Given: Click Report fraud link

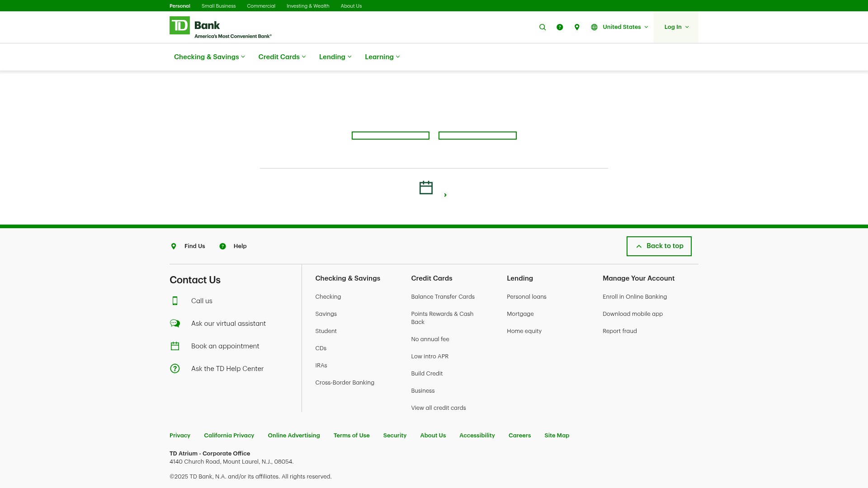Looking at the screenshot, I should [620, 331].
